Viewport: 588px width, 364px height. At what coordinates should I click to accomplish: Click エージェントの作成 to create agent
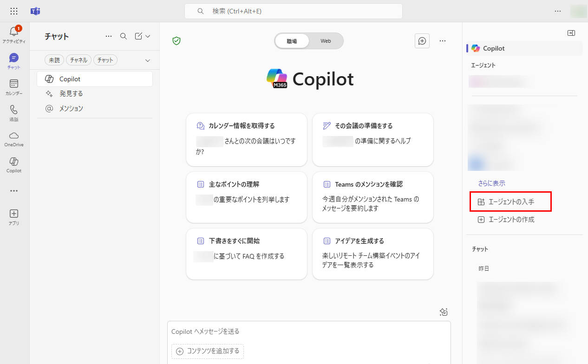[x=506, y=220]
